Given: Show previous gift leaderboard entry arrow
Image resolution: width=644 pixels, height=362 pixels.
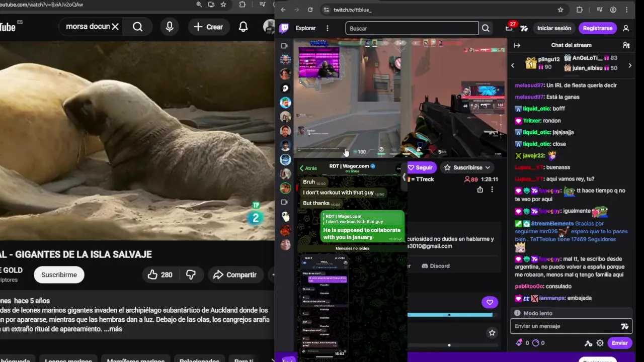Looking at the screenshot, I should coord(513,65).
